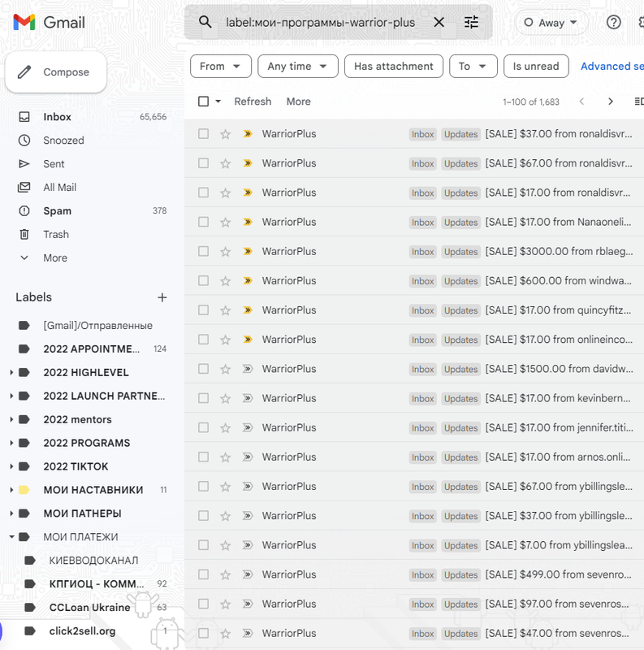Open the 2022 APPOINTME label
644x650 pixels.
click(92, 349)
